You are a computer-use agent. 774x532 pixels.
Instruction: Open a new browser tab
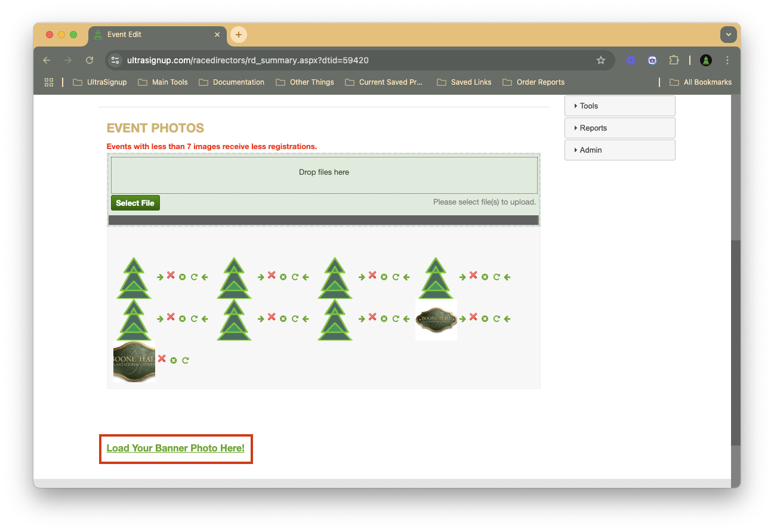coord(239,35)
